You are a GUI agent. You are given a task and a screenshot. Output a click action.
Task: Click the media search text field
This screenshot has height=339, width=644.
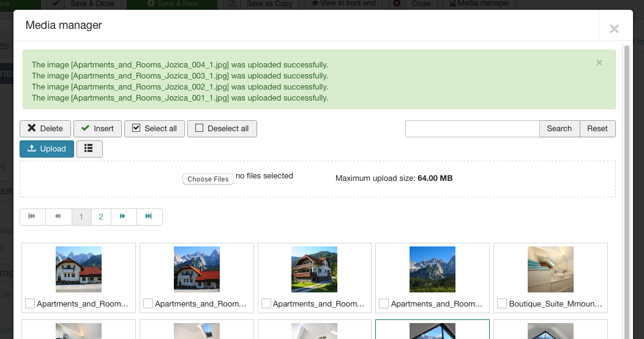tap(472, 128)
